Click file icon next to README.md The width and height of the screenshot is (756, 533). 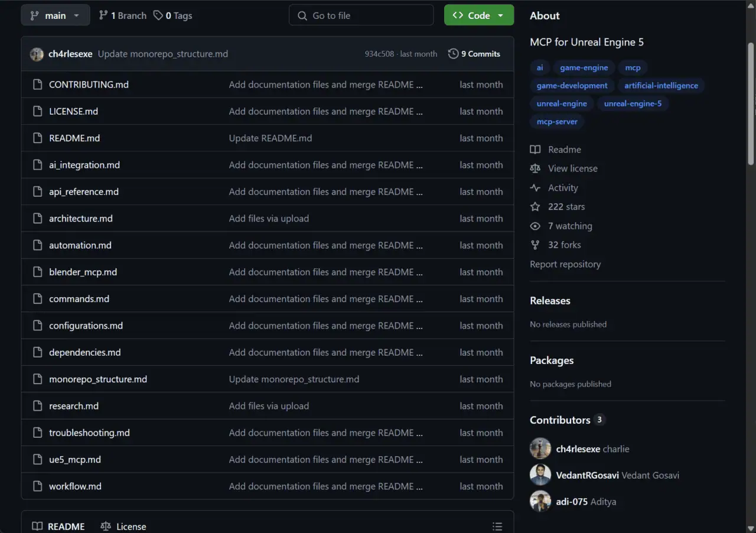point(37,138)
